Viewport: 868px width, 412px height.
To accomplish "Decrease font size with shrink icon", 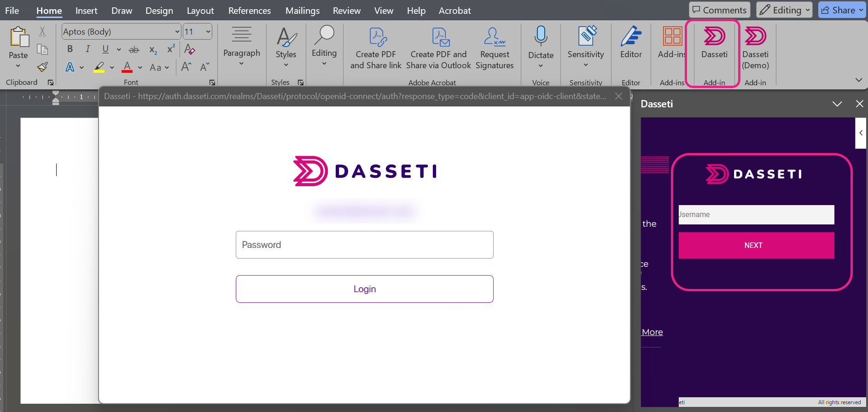I will click(205, 67).
